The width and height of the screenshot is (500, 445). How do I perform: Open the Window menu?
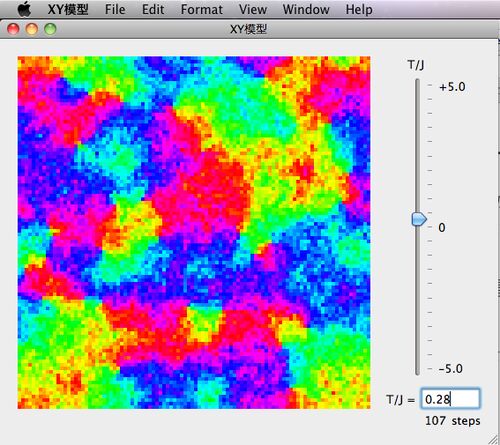tap(306, 9)
